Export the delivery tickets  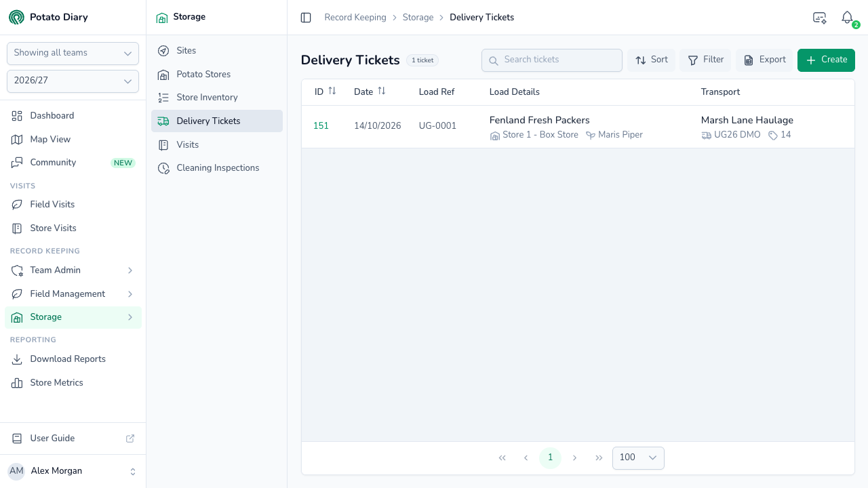[764, 60]
